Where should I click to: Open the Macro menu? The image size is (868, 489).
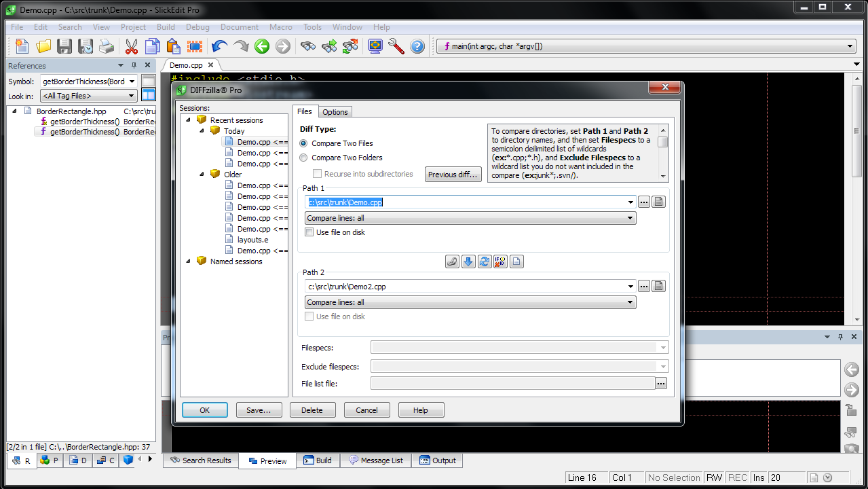click(x=280, y=27)
